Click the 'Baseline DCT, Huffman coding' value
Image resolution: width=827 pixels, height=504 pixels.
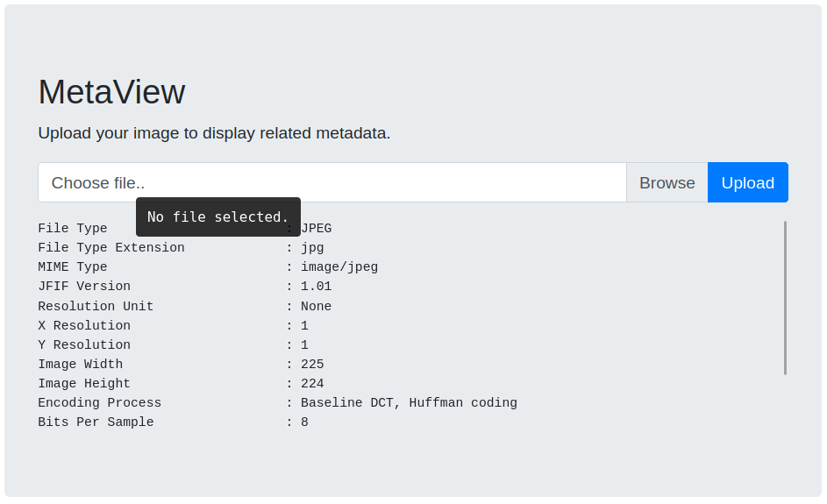tap(409, 403)
